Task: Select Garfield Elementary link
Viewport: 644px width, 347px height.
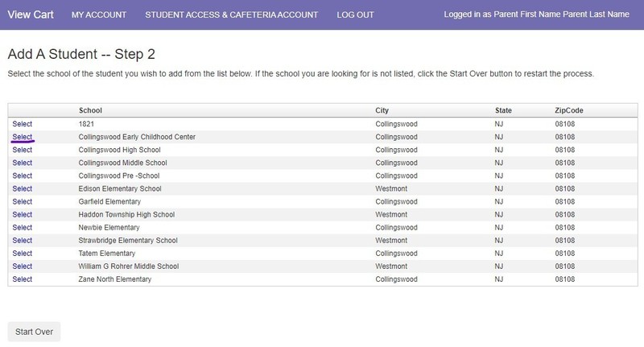Action: click(23, 201)
